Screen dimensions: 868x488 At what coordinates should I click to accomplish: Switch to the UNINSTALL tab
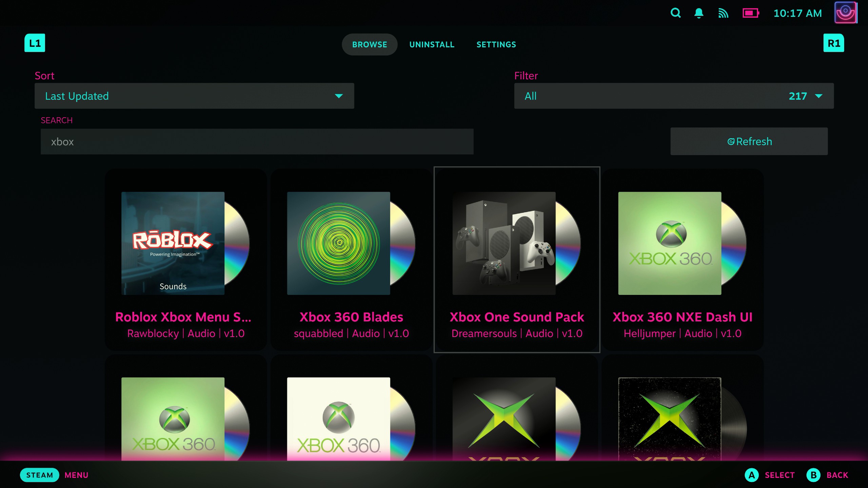pyautogui.click(x=432, y=44)
